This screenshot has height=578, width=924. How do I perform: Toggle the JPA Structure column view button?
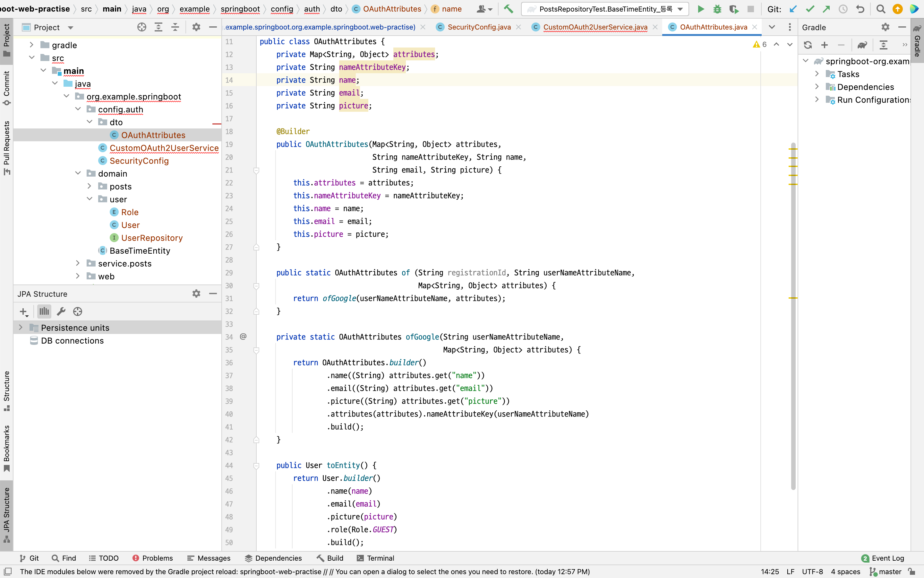[44, 312]
